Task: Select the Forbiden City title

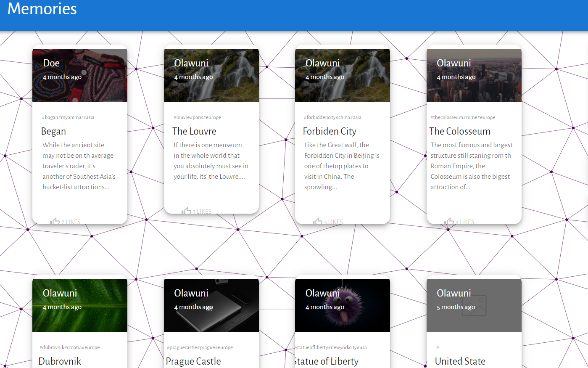Action: [330, 131]
